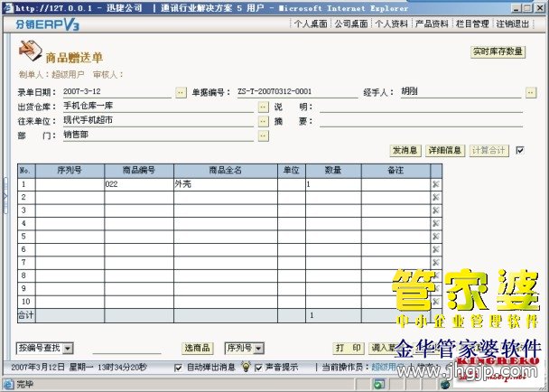549x392 pixels.
Task: Click the 单位 column header
Action: (x=292, y=171)
